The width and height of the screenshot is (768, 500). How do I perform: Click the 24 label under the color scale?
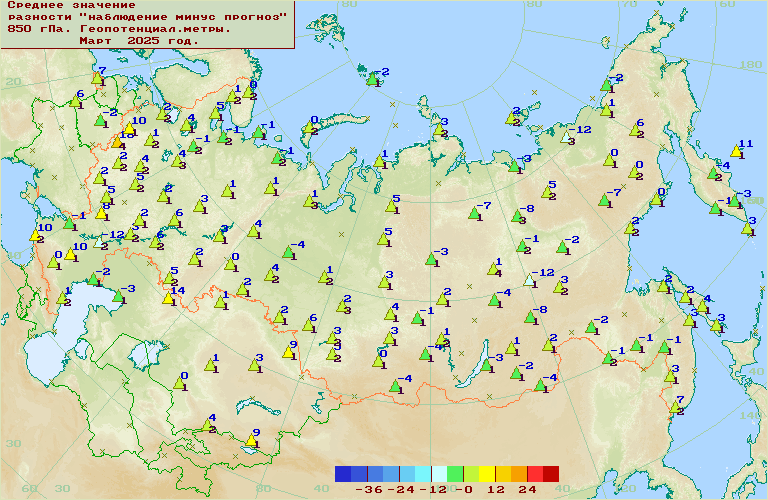click(527, 490)
